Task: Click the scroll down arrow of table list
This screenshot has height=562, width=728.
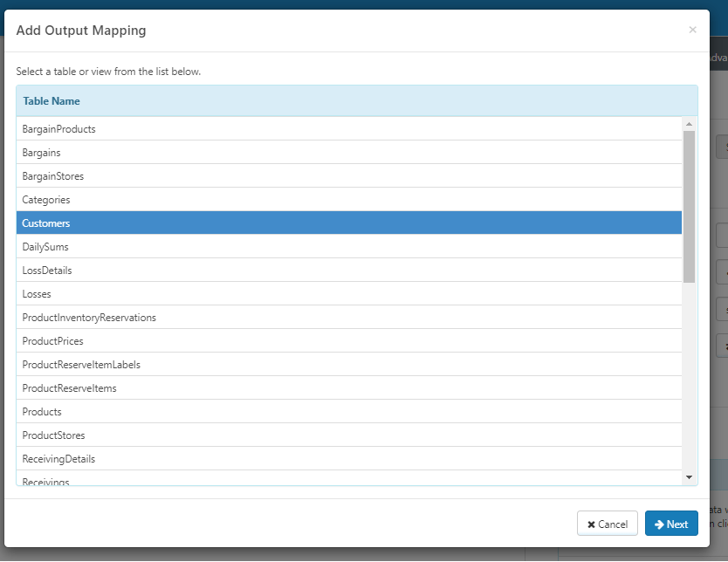Action: pyautogui.click(x=689, y=477)
